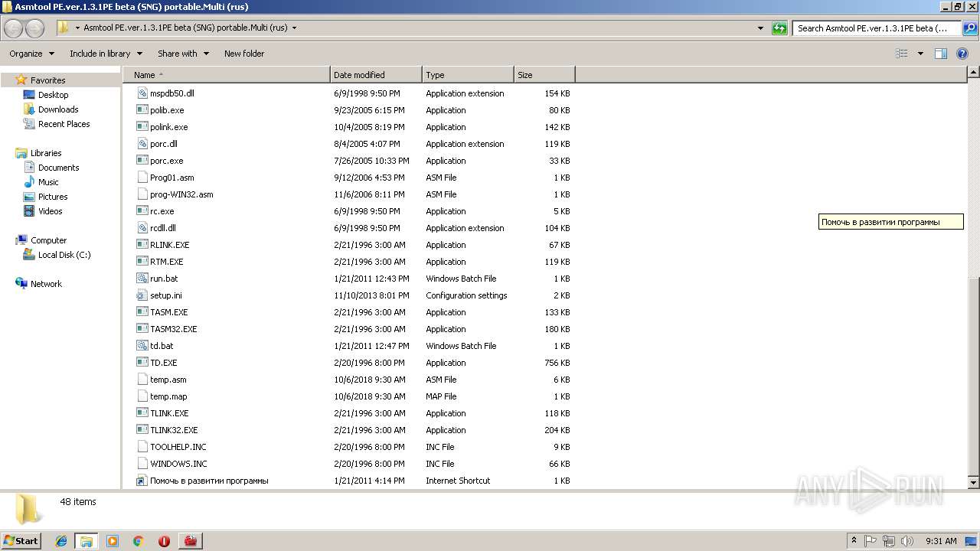Click the search magnifier icon

(x=970, y=28)
